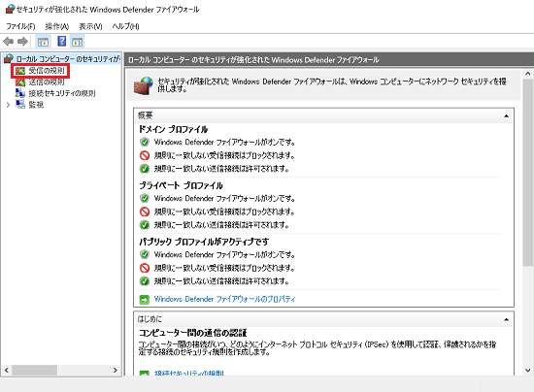Image resolution: width=534 pixels, height=392 pixels.
Task: Click the 概要 section header label
Action: (145, 115)
